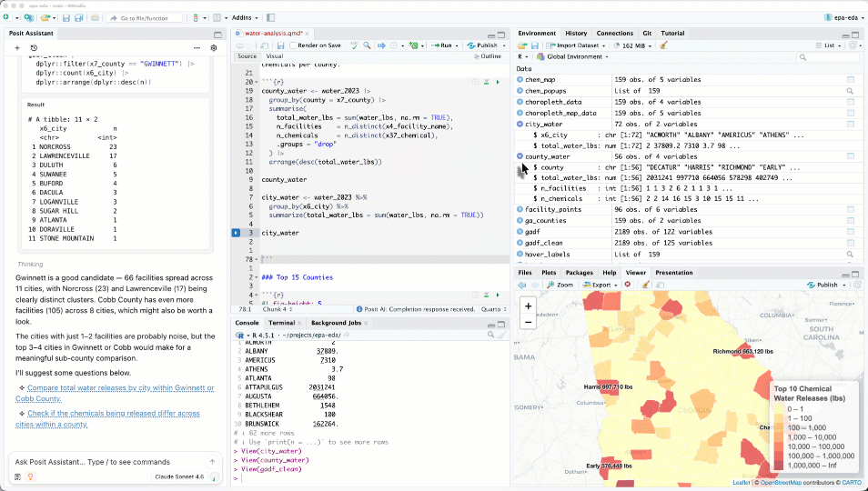868x491 pixels.
Task: Open Export dropdown in Viewer
Action: click(601, 285)
